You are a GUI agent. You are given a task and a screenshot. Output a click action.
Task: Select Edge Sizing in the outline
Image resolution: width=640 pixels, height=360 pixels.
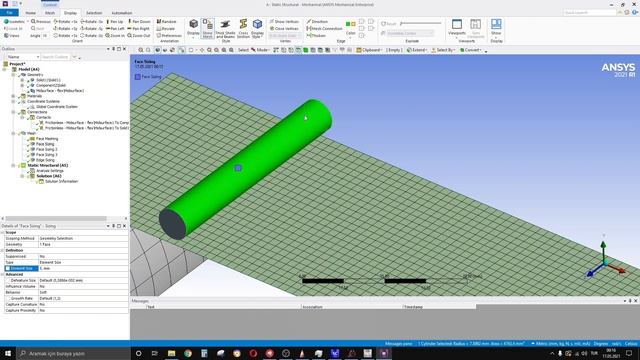click(45, 160)
